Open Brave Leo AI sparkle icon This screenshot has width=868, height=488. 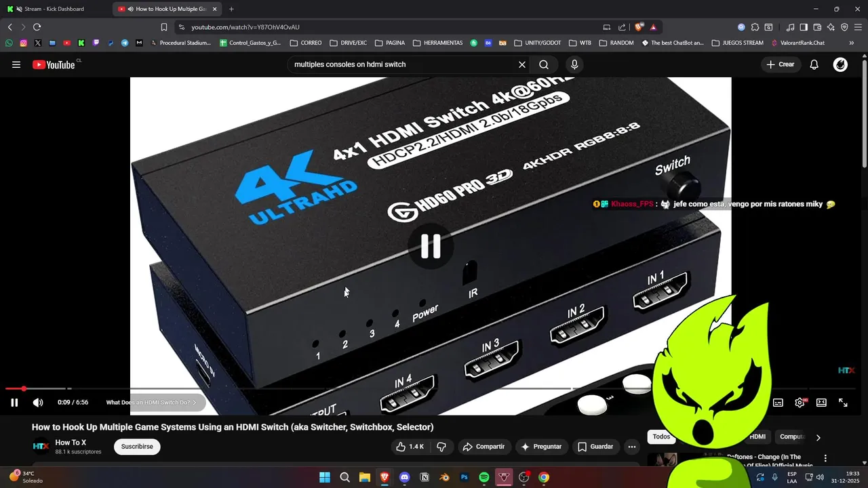831,27
